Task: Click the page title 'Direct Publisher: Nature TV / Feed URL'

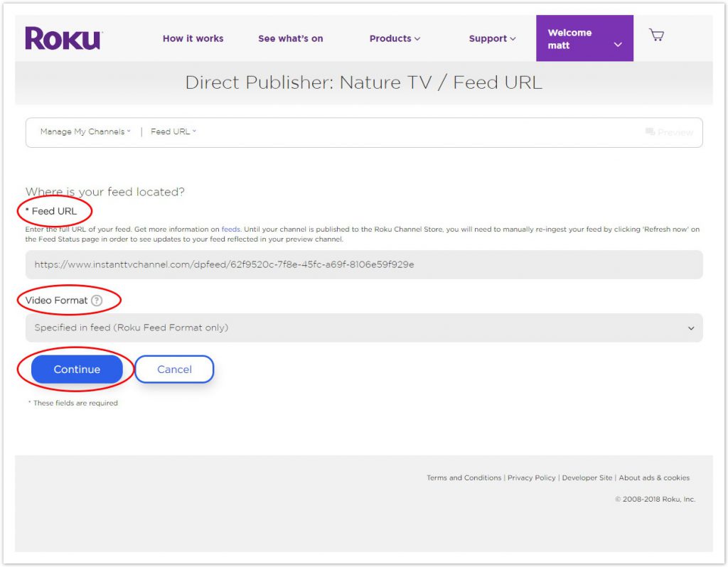Action: point(363,82)
